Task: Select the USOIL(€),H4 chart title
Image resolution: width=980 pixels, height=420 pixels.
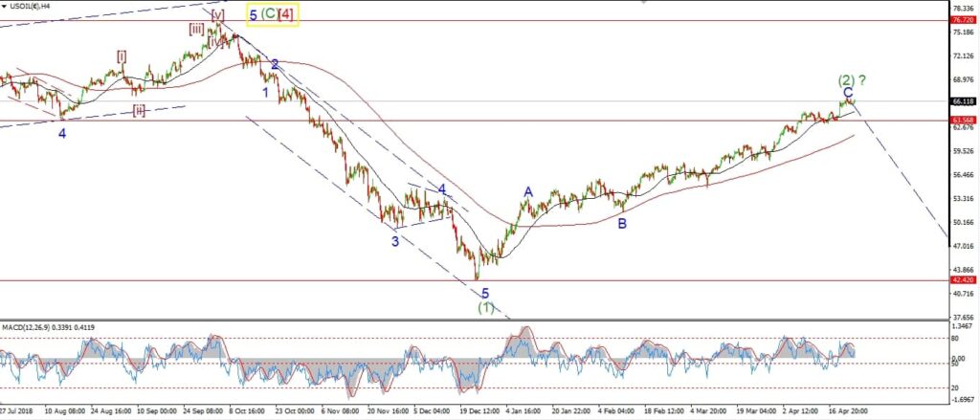Action: 31,5
